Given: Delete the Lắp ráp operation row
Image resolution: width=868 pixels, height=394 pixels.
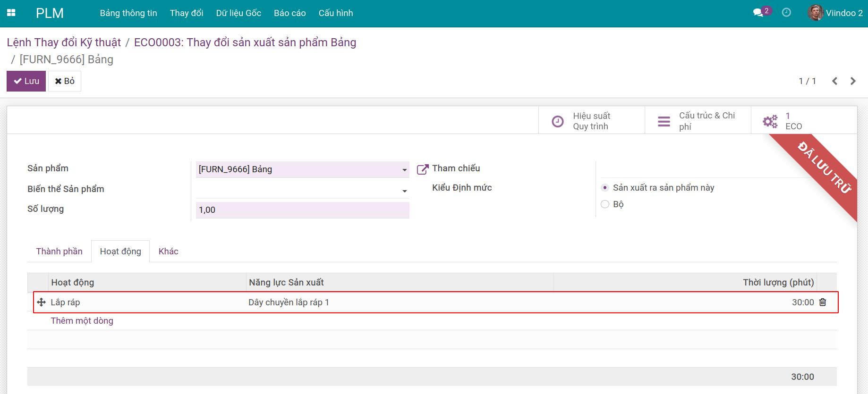Looking at the screenshot, I should coord(823,302).
